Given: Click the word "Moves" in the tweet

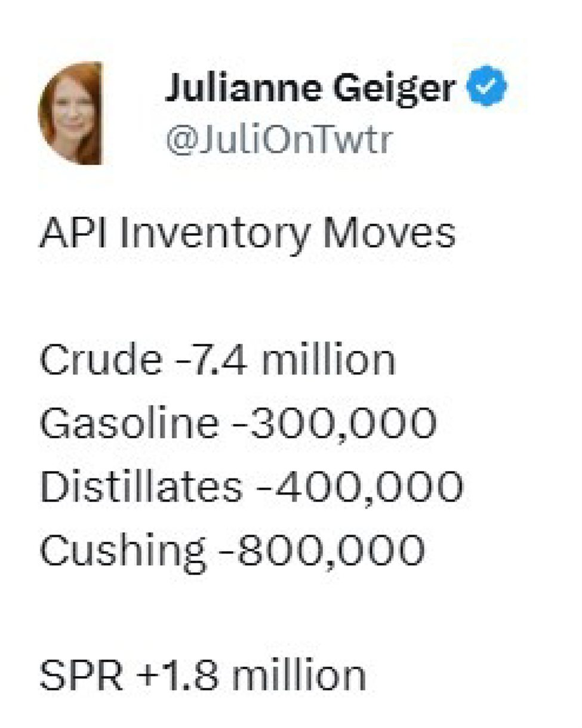Looking at the screenshot, I should 389,232.
